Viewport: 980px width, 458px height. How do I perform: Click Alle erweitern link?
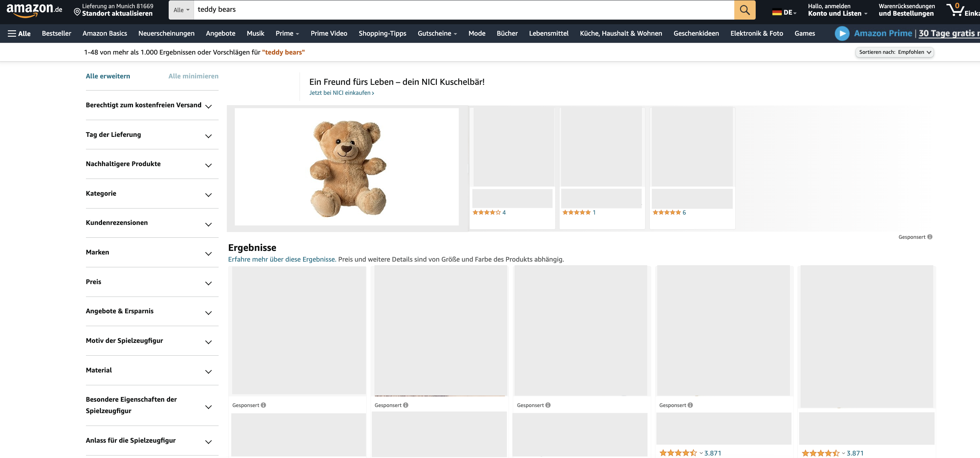point(108,76)
